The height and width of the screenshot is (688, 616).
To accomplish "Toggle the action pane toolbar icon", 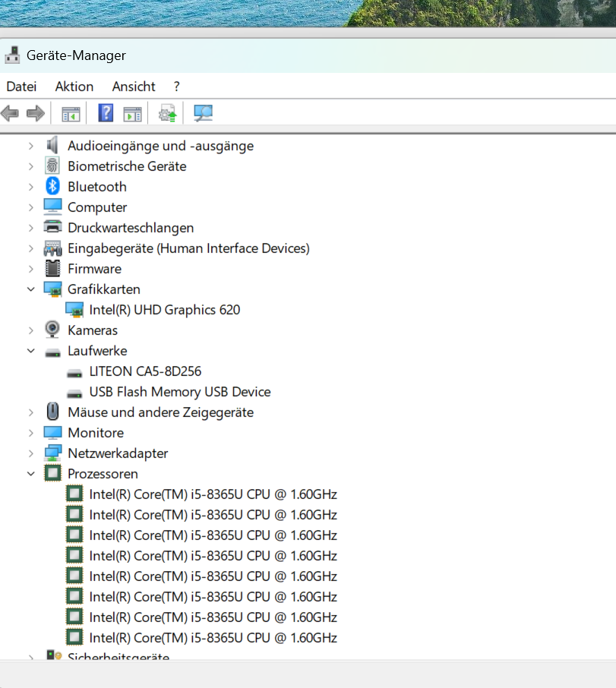I will [132, 114].
